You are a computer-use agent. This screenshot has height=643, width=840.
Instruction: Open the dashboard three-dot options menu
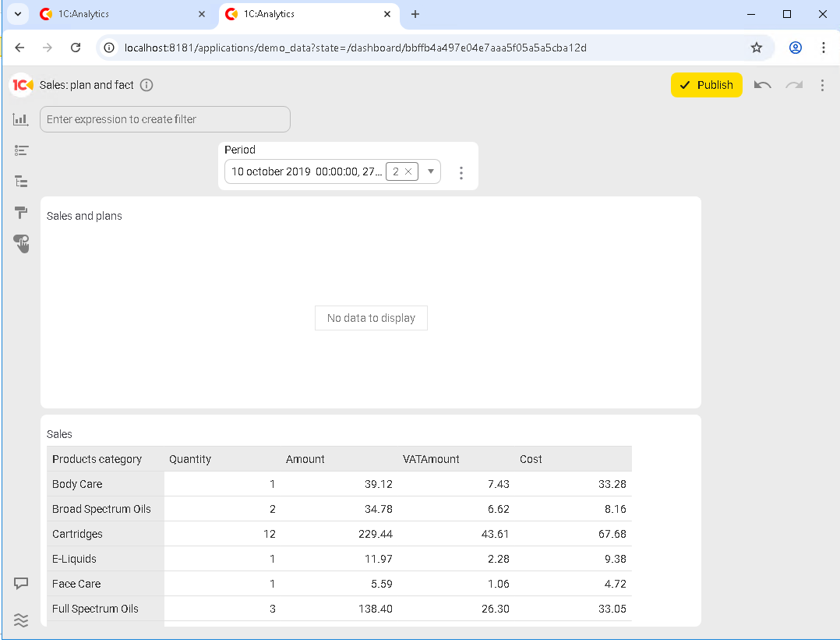pyautogui.click(x=822, y=85)
